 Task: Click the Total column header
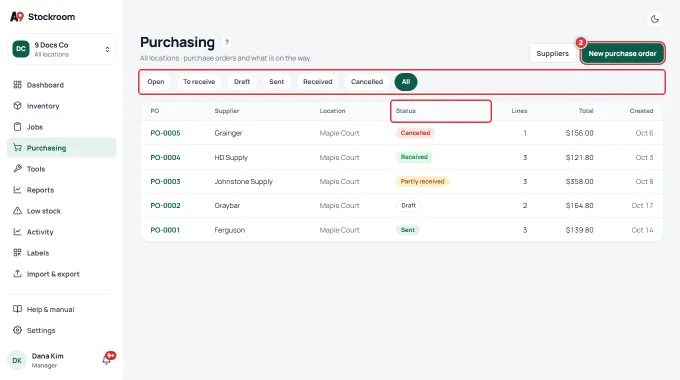586,111
